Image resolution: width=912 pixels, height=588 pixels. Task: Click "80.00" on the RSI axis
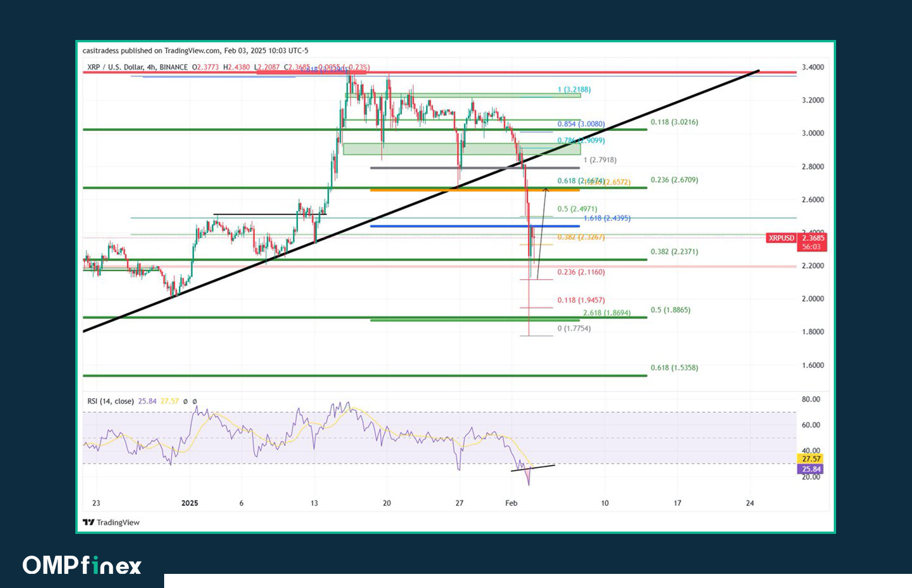click(811, 399)
